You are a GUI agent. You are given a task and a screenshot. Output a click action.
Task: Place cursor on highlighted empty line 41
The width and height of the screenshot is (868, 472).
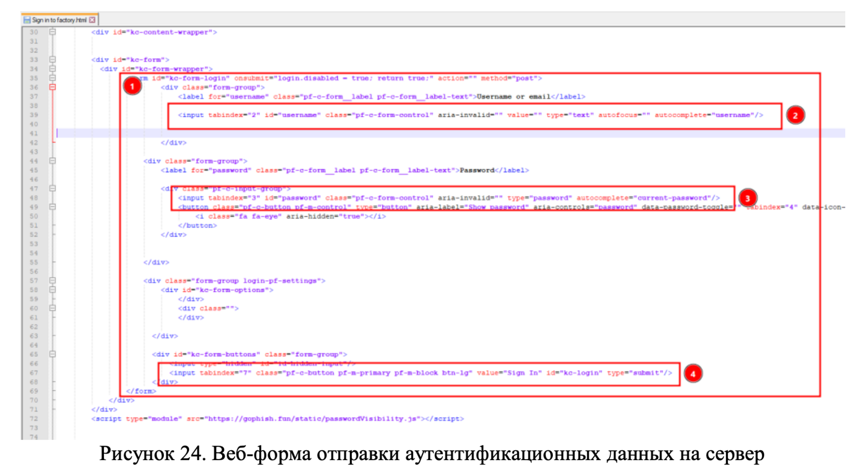coord(450,133)
